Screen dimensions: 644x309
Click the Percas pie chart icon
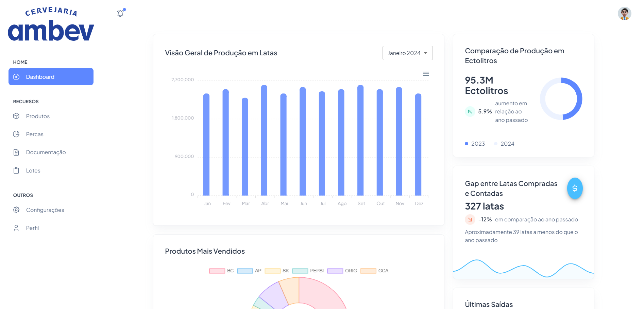click(x=16, y=134)
